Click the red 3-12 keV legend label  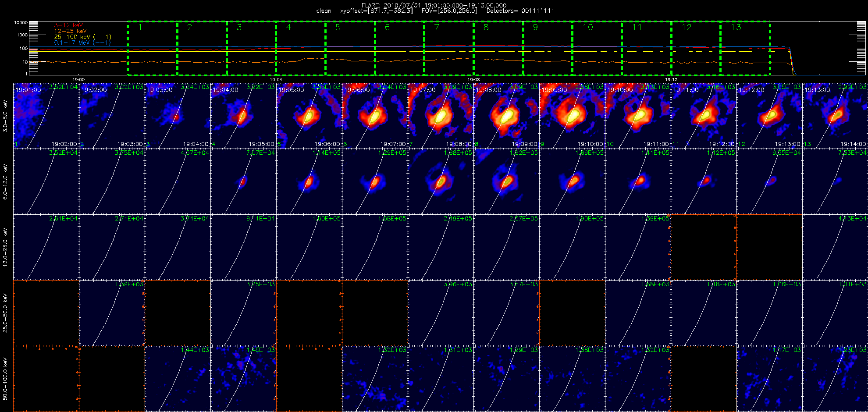pyautogui.click(x=68, y=25)
